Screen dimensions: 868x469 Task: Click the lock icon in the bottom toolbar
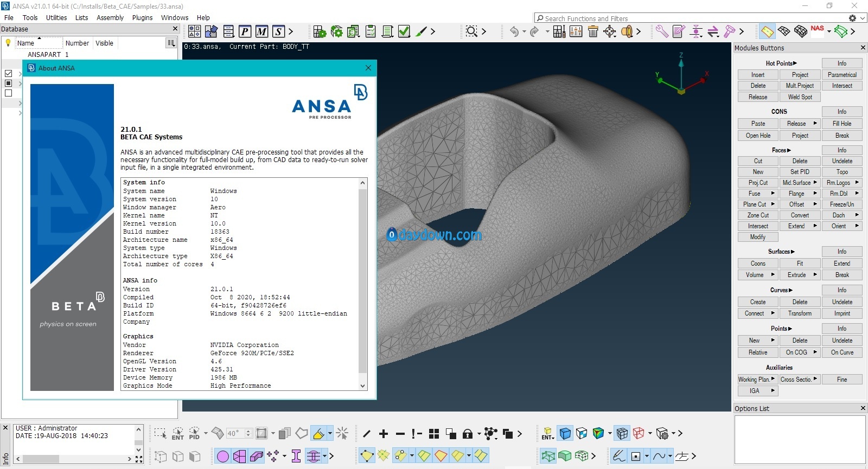pyautogui.click(x=467, y=434)
